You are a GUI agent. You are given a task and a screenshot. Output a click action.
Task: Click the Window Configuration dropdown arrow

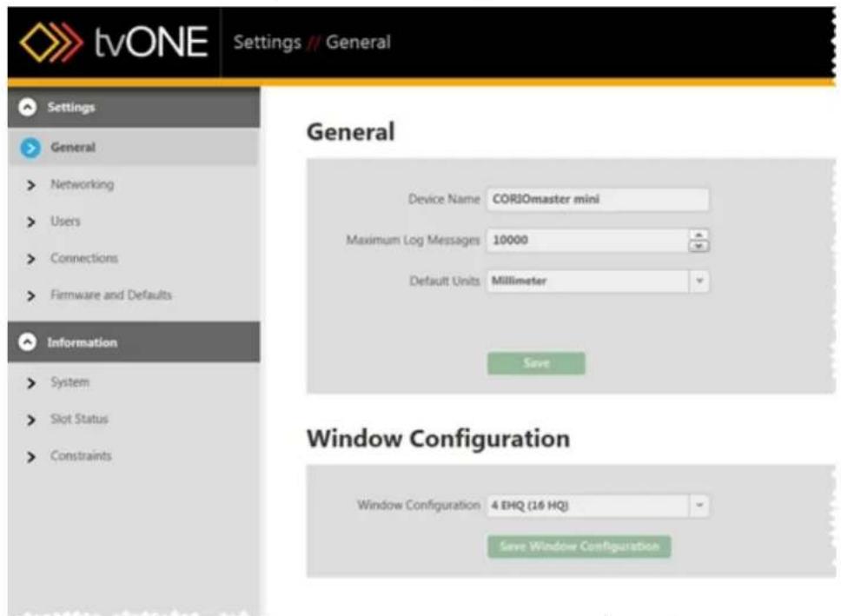coord(699,506)
